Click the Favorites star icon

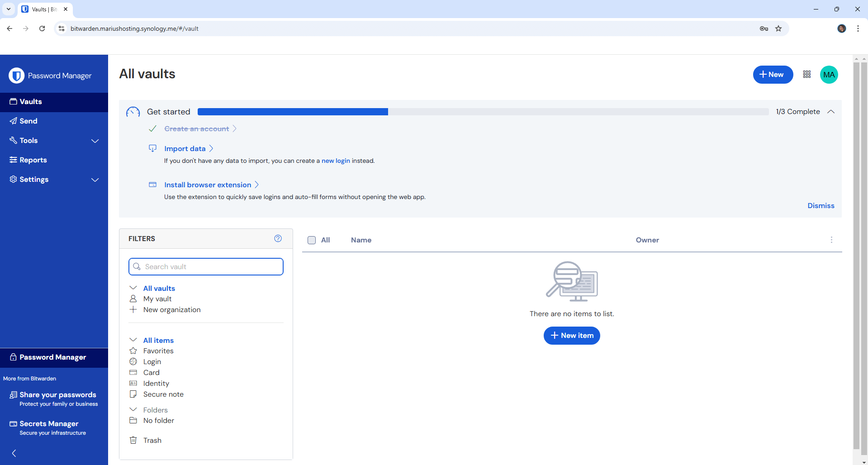pyautogui.click(x=133, y=351)
